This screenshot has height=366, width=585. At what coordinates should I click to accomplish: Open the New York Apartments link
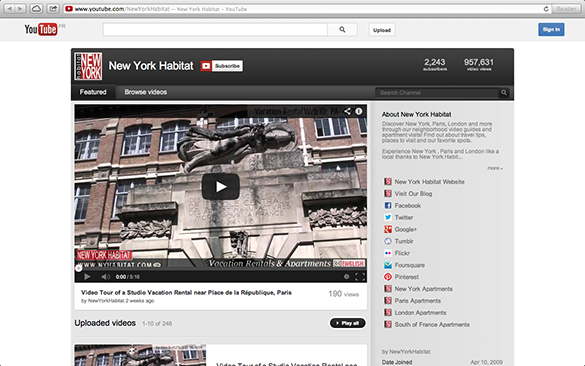click(423, 289)
